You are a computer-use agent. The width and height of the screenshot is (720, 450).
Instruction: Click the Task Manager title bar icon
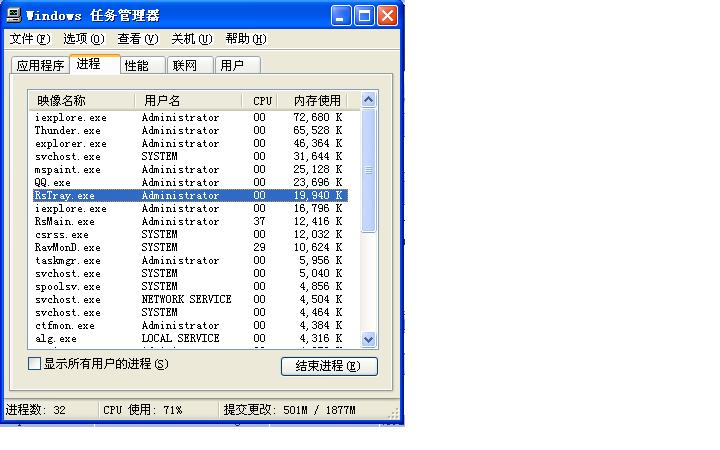(14, 15)
